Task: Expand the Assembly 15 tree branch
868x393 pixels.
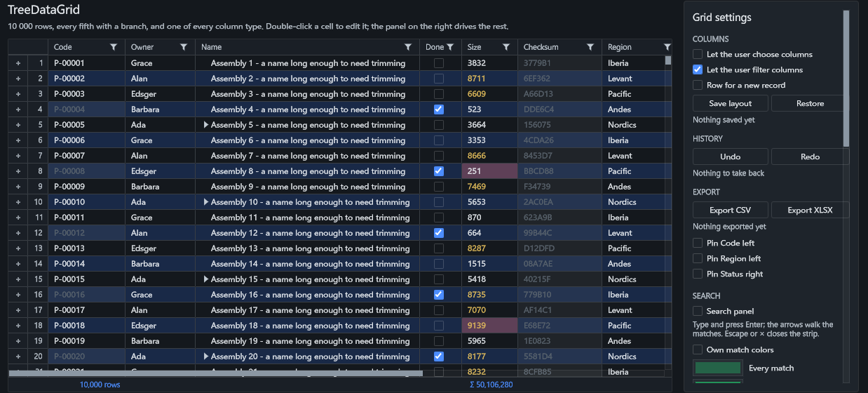Action: [x=206, y=279]
